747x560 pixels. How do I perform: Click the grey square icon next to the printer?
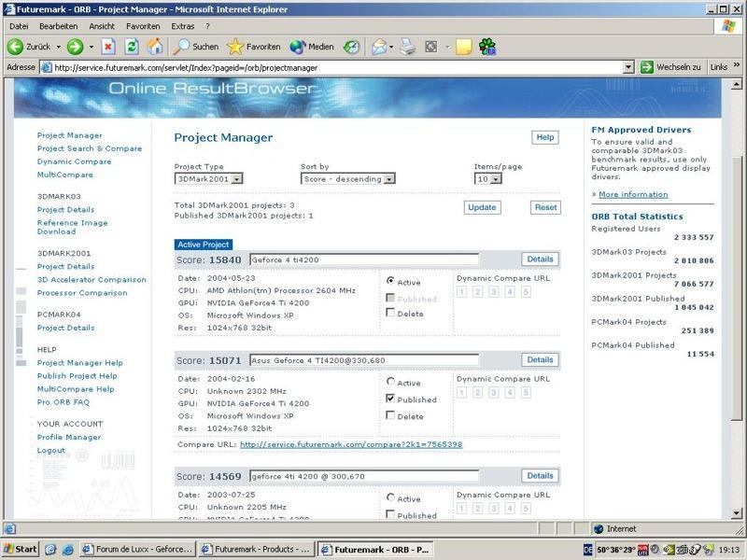pos(430,47)
